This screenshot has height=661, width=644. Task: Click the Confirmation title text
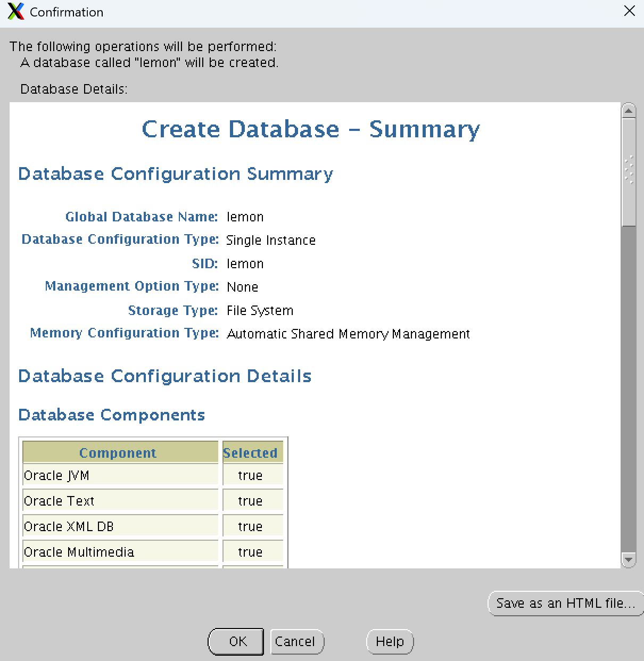pos(67,12)
